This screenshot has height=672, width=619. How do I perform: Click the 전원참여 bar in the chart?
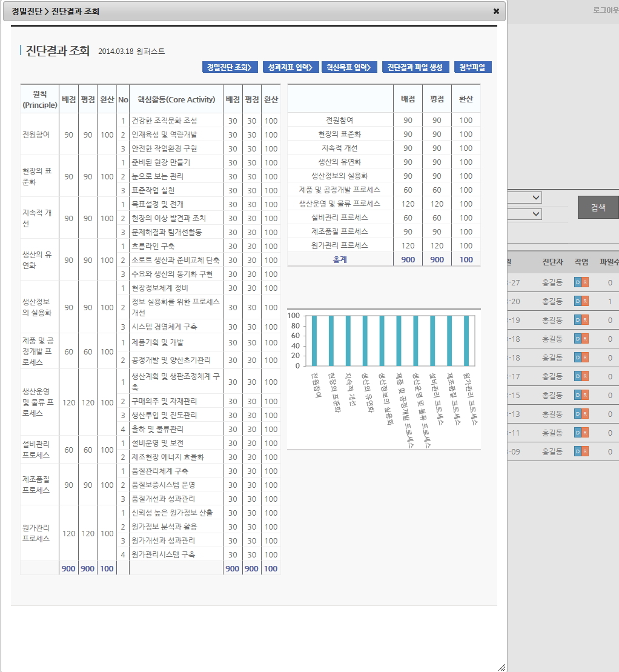tap(314, 341)
